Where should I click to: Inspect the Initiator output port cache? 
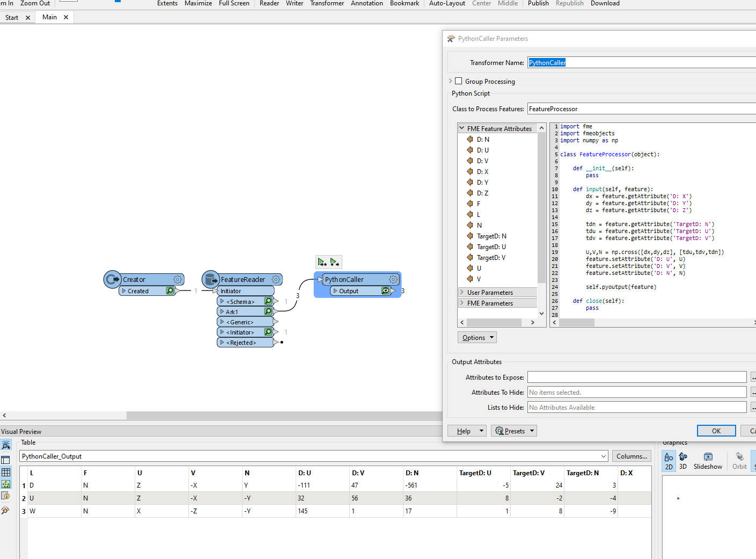(268, 332)
